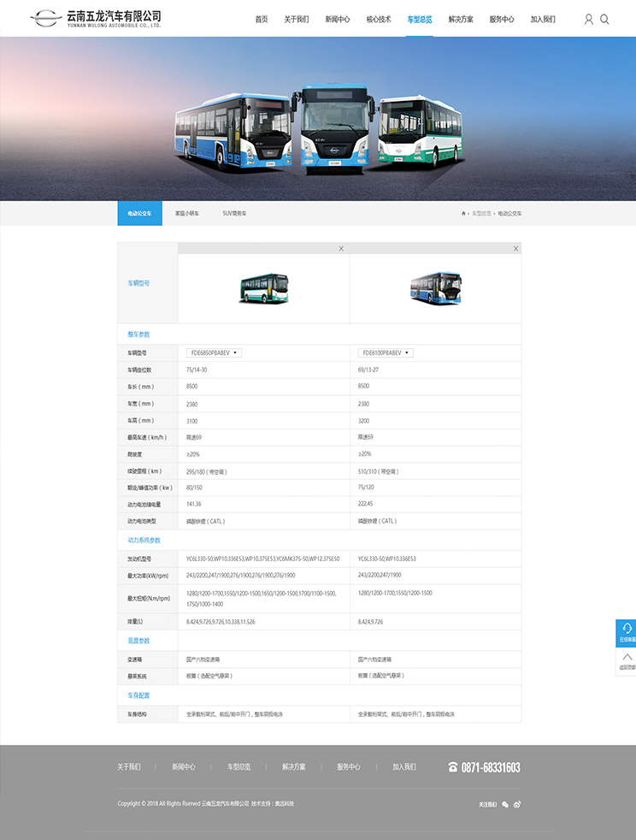Viewport: 636px width, 840px height.
Task: Click the 222.45 battery capacity value
Action: click(365, 504)
